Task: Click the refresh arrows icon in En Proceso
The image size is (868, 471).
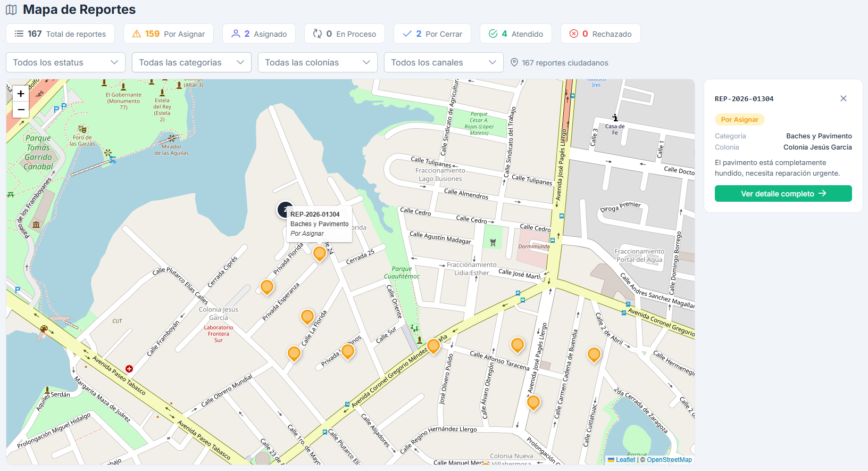Action: pyautogui.click(x=318, y=34)
